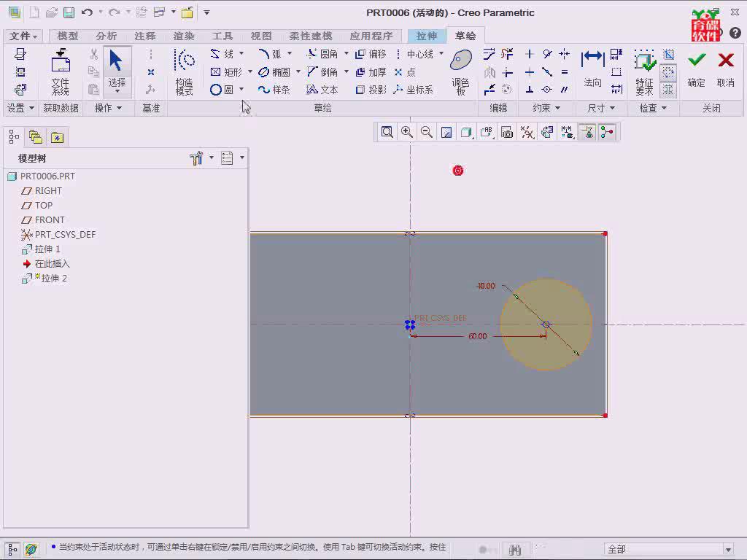Screen dimensions: 747x560
Task: Apply the Tangent constraint
Action: tap(547, 54)
